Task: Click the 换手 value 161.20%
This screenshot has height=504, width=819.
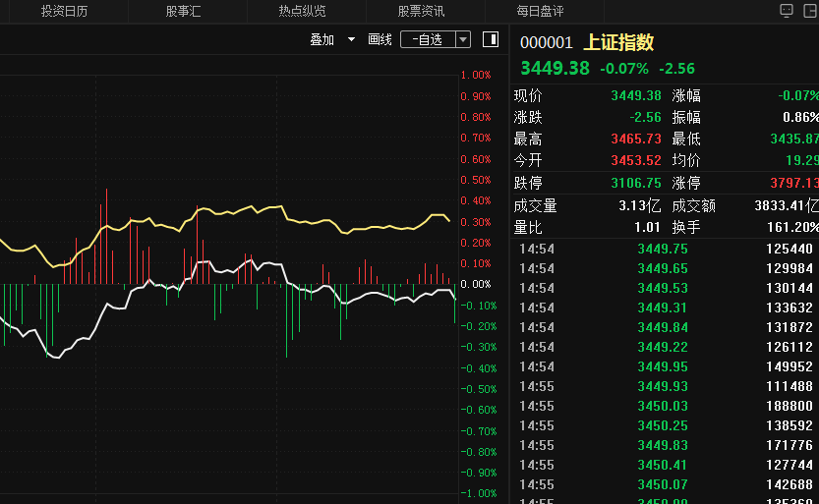Action: point(792,227)
